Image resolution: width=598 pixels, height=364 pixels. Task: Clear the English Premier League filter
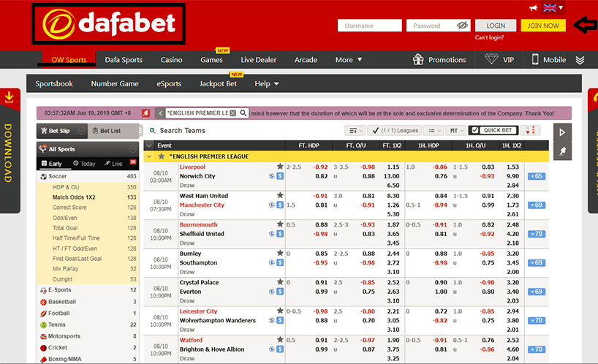232,113
